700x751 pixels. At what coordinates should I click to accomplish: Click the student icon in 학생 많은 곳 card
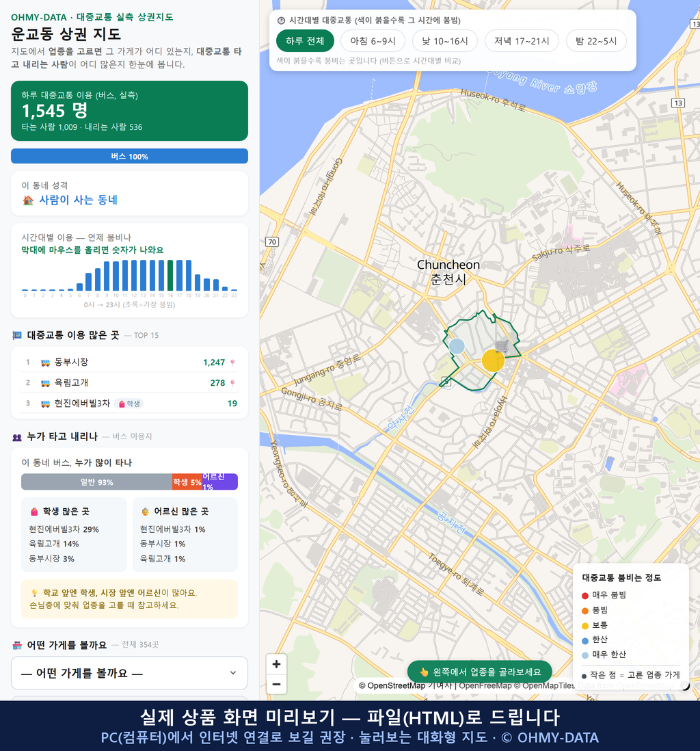pyautogui.click(x=34, y=512)
